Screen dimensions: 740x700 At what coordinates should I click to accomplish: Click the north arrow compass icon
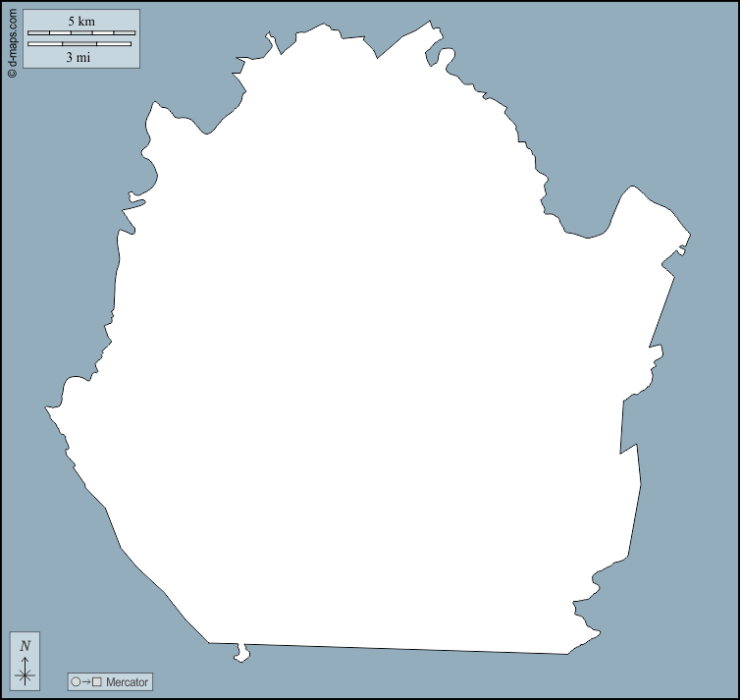coord(26,661)
